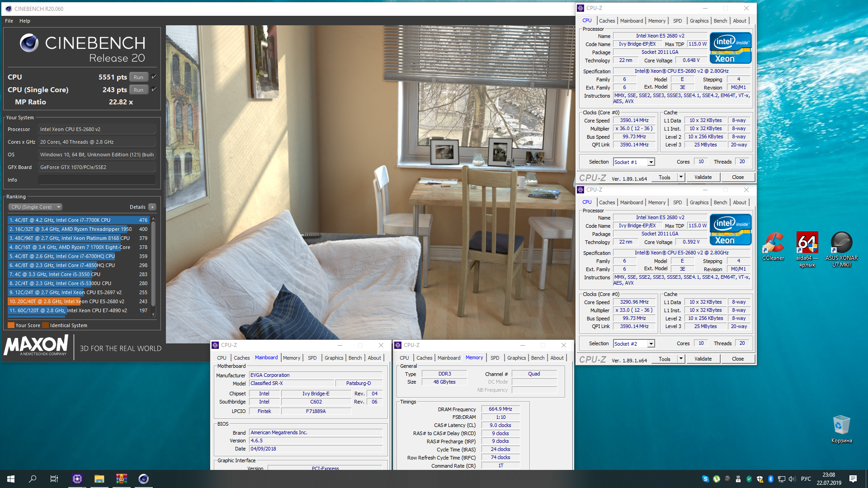Open the File menu in Cinebench
Screen dimensions: 868x488
9,21
